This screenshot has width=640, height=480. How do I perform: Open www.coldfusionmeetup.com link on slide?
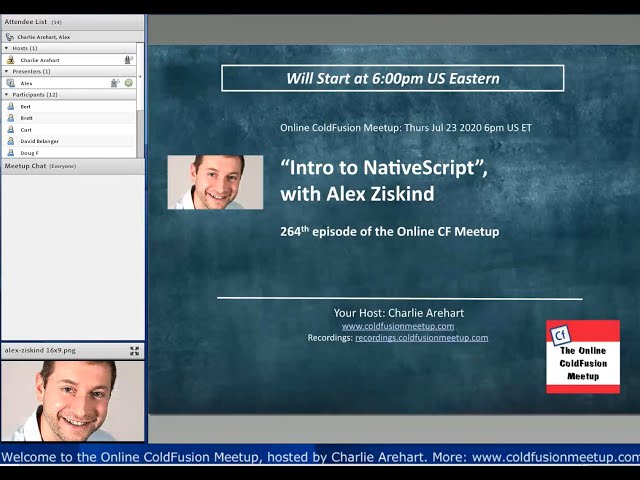tap(398, 326)
